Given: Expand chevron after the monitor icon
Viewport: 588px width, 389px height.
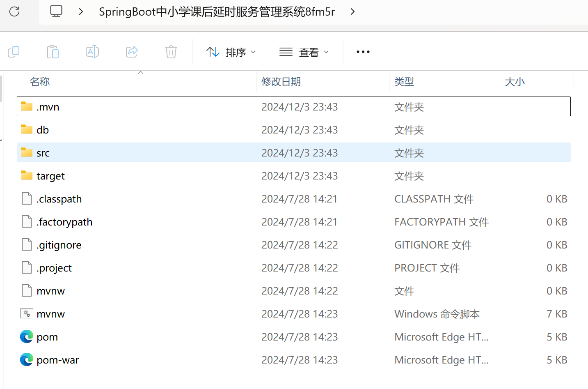Looking at the screenshot, I should [x=81, y=12].
